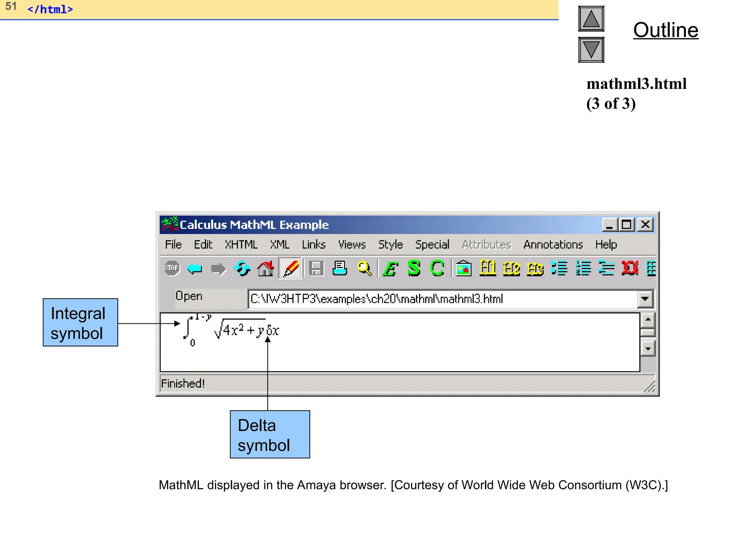Screen dimensions: 747x560
Task: Click the grayed Attributes menu
Action: (x=487, y=245)
